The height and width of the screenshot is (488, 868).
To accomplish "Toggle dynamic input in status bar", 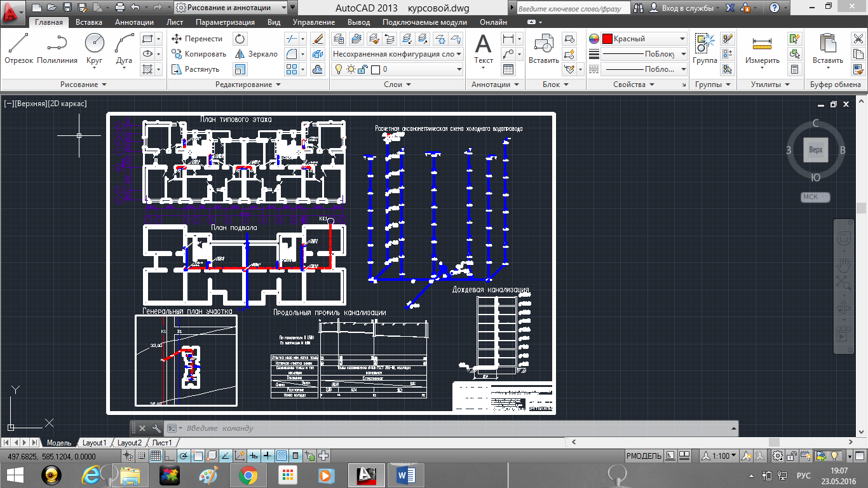I will 254,456.
